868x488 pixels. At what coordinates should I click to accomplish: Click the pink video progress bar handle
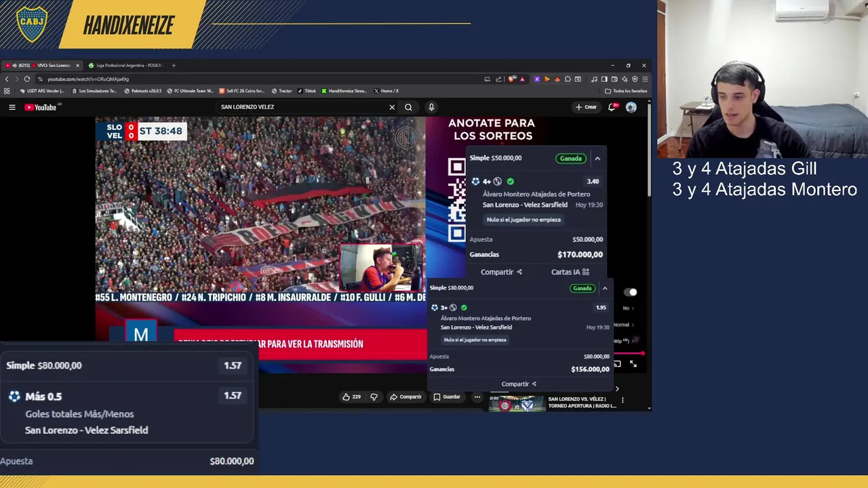(x=642, y=353)
